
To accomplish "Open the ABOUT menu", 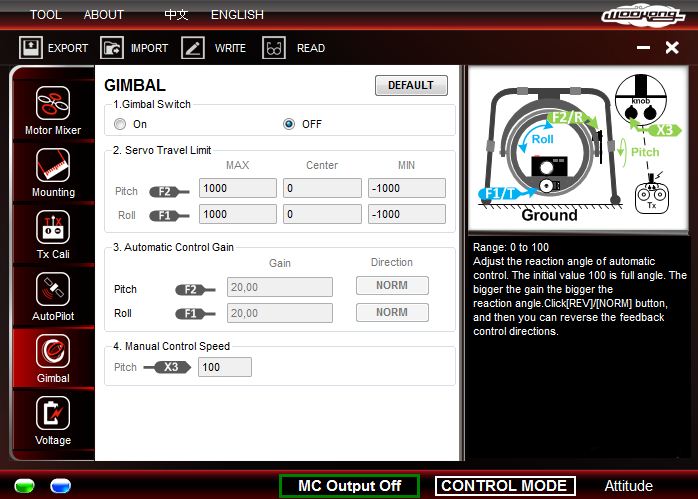I will 104,15.
